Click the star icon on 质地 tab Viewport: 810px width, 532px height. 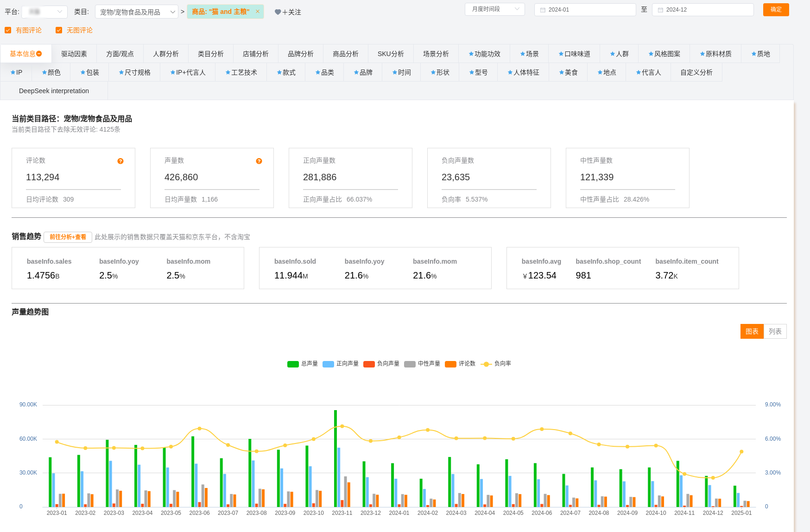tap(753, 54)
